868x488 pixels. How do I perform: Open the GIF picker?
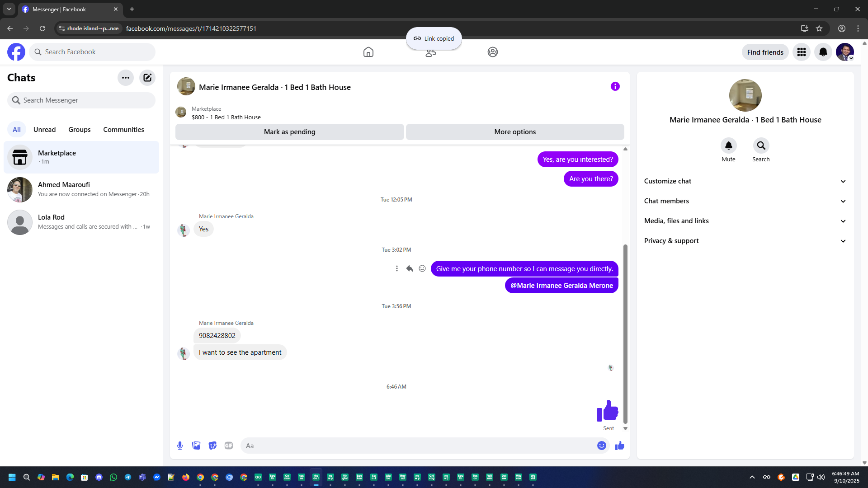[229, 446]
